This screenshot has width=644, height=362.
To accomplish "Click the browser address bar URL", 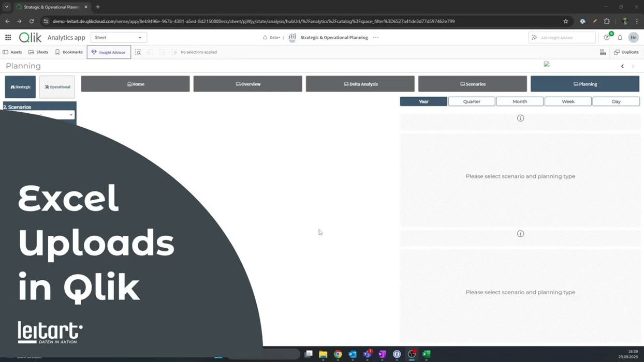I will (254, 21).
